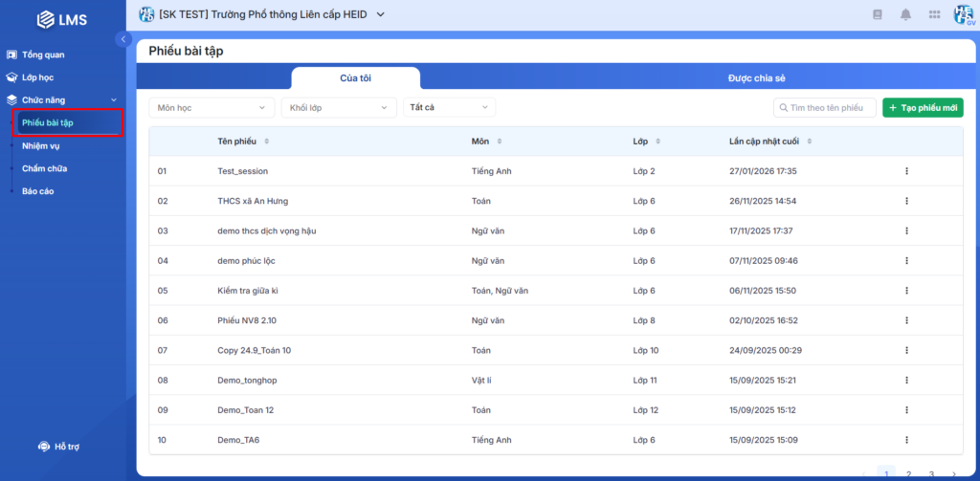Image resolution: width=980 pixels, height=481 pixels.
Task: Collapse the sidebar with the arrow button
Action: (x=122, y=39)
